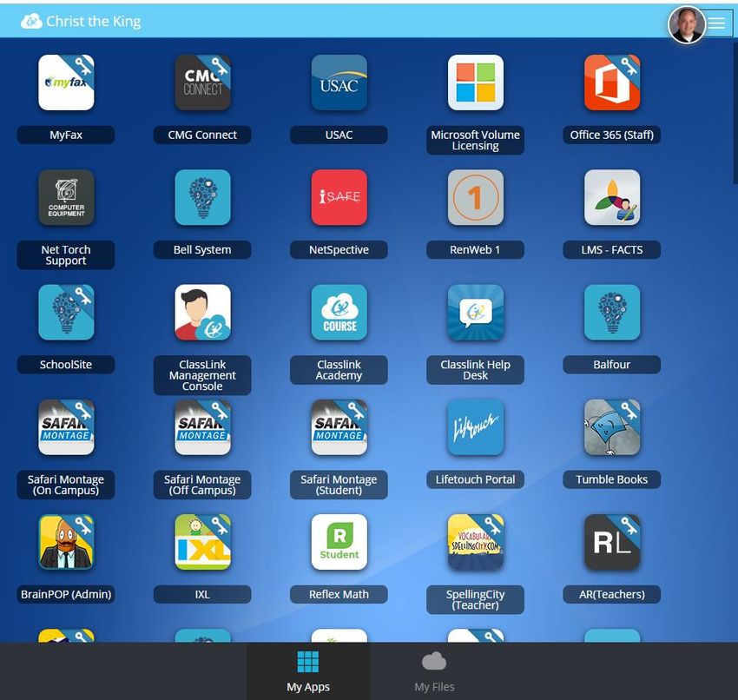Click the AR(Teachers) label

click(x=612, y=595)
